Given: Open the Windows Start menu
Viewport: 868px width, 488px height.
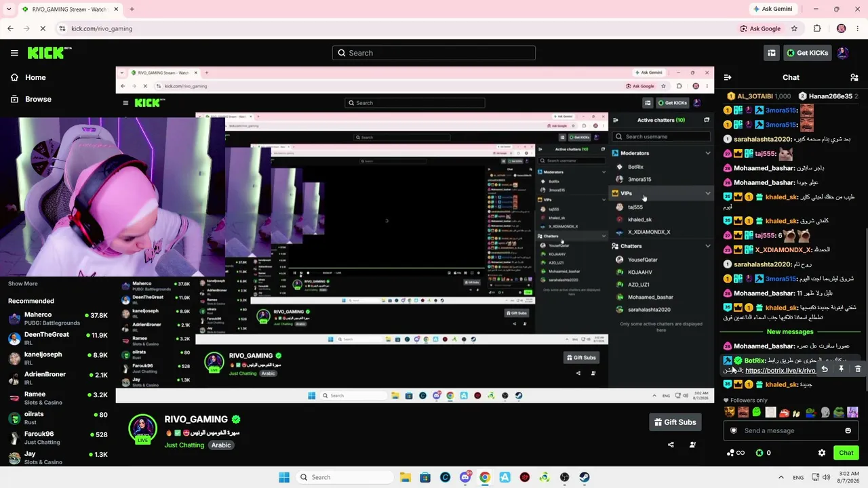Looking at the screenshot, I should point(284,477).
